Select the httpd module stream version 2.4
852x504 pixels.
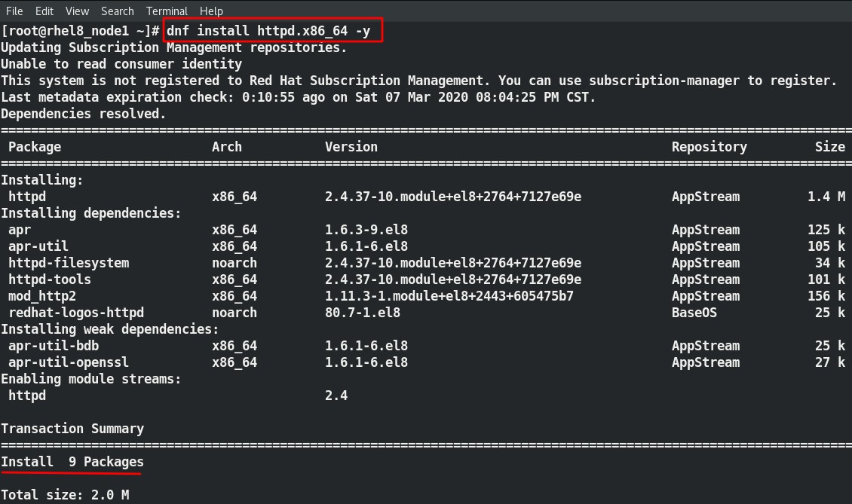click(335, 395)
